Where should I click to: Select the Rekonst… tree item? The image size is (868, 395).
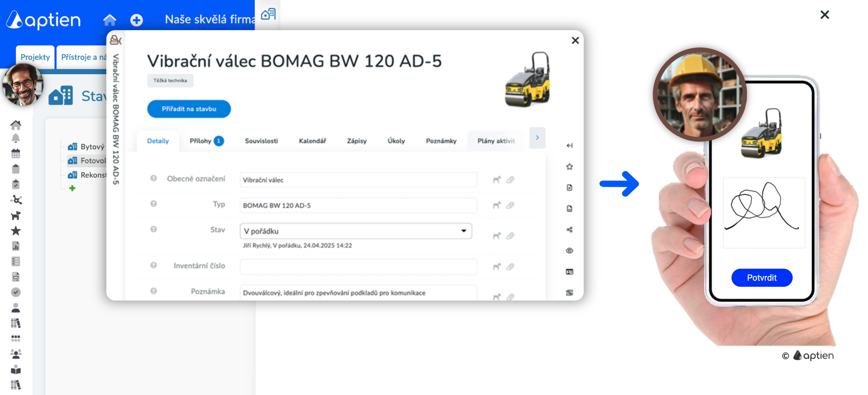(x=87, y=175)
